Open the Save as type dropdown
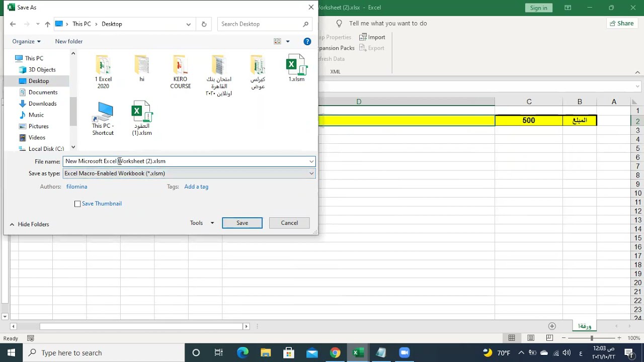Screen dimensions: 644x362 point(189,173)
